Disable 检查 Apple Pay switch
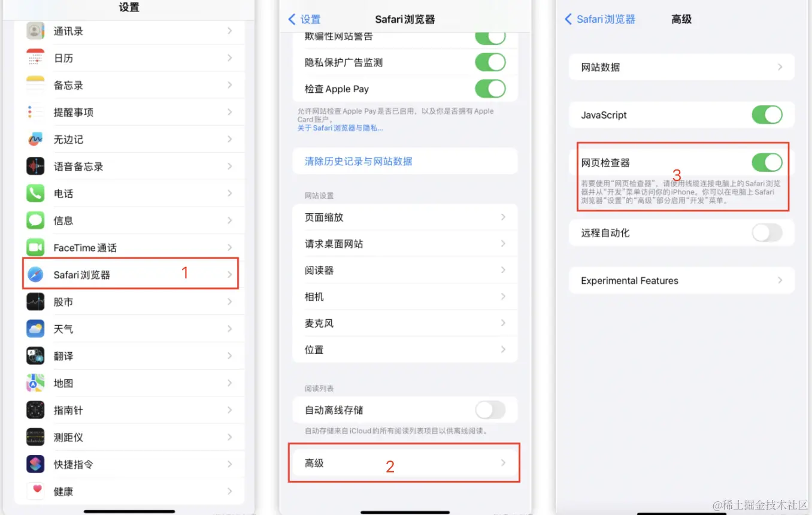The width and height of the screenshot is (812, 515). (490, 89)
